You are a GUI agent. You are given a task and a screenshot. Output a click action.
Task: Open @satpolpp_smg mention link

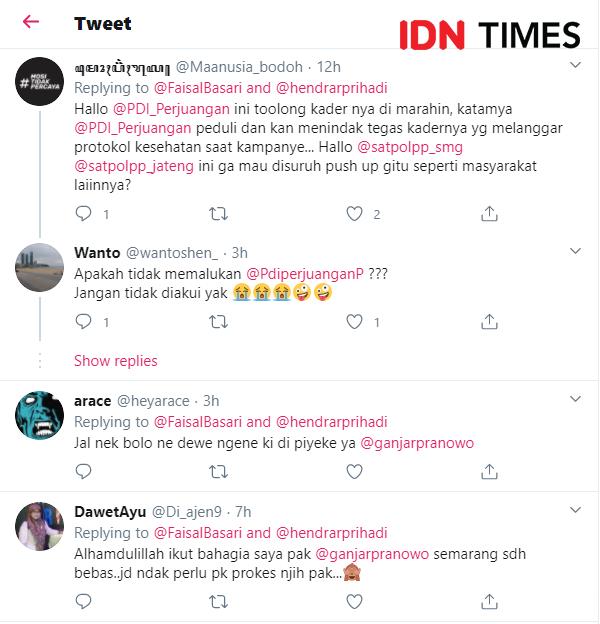410,147
